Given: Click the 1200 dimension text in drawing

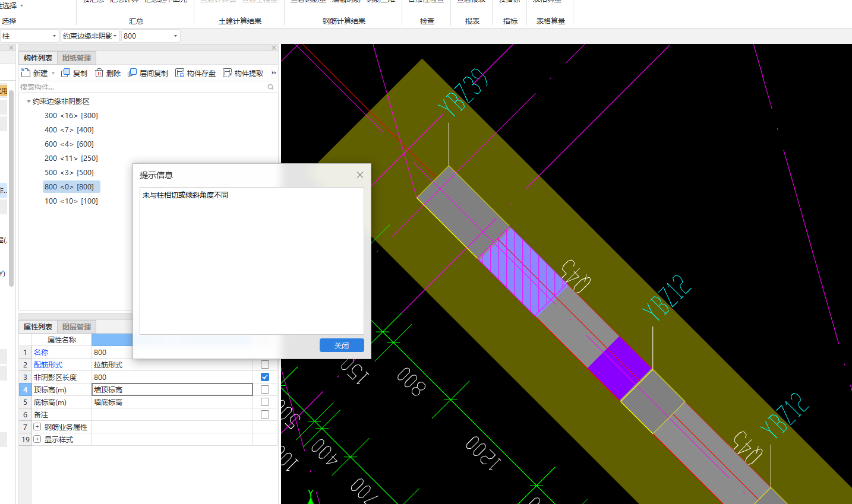Looking at the screenshot, I should pyautogui.click(x=483, y=452).
